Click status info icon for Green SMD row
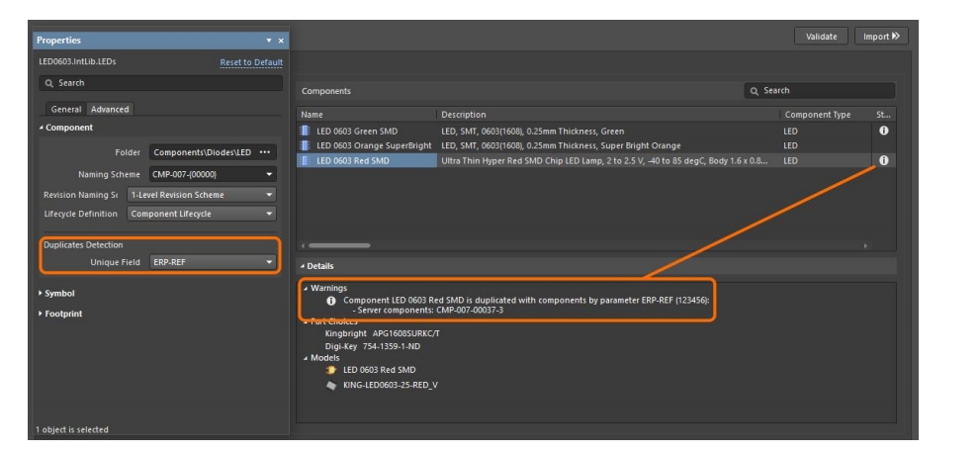The height and width of the screenshot is (454, 980). [884, 131]
